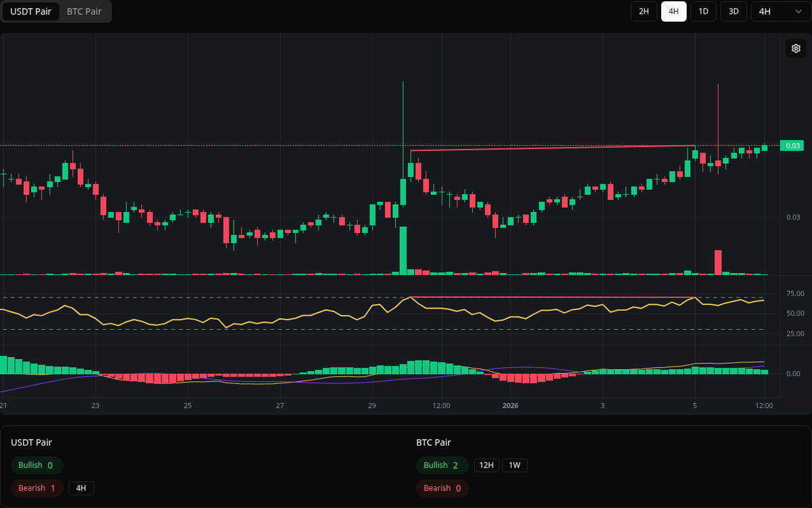Click the Bullish 2 indicator under BTC Pair
This screenshot has height=508, width=812.
click(x=442, y=465)
